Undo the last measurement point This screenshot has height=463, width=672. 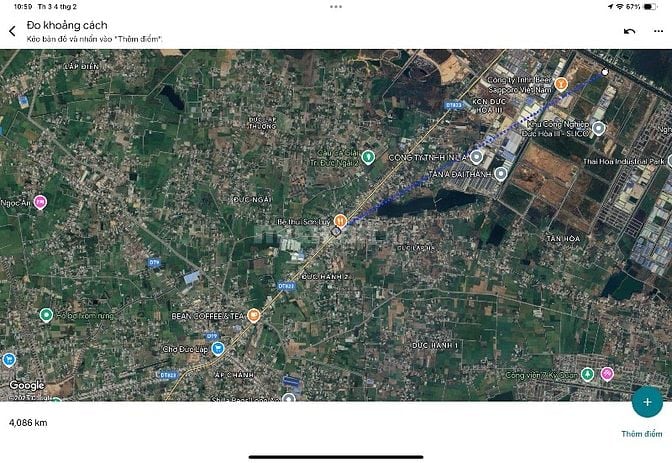(x=629, y=31)
